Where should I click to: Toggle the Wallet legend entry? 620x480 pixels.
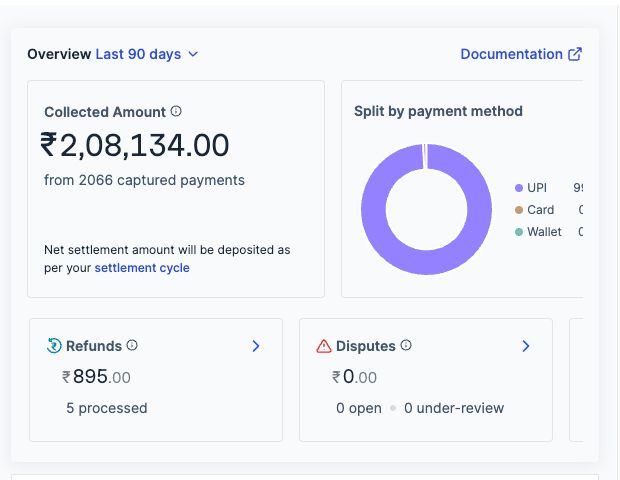(543, 232)
